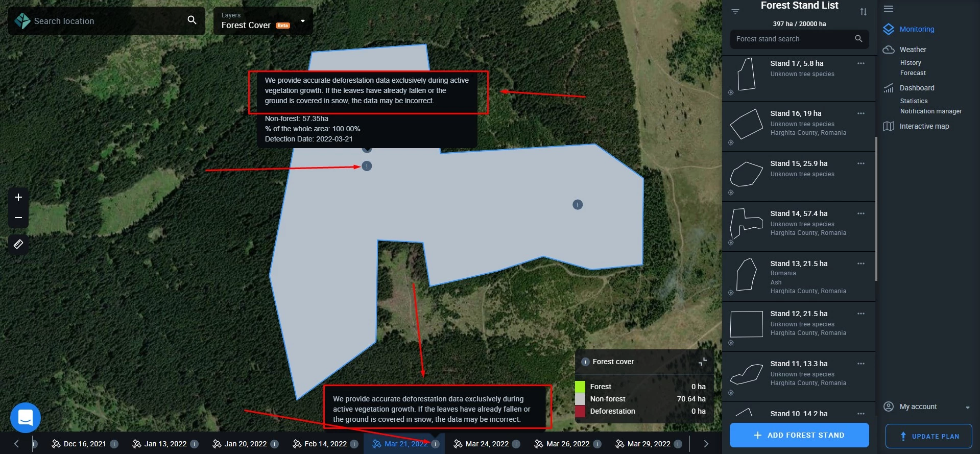Open the chat support widget
Screen dimensions: 980x454
tap(25, 418)
